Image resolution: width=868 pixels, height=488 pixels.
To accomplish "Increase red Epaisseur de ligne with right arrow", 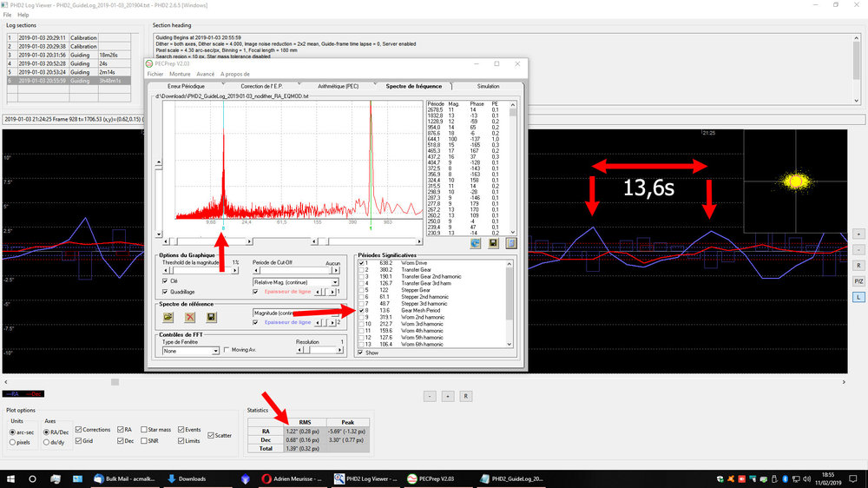I will coord(332,292).
